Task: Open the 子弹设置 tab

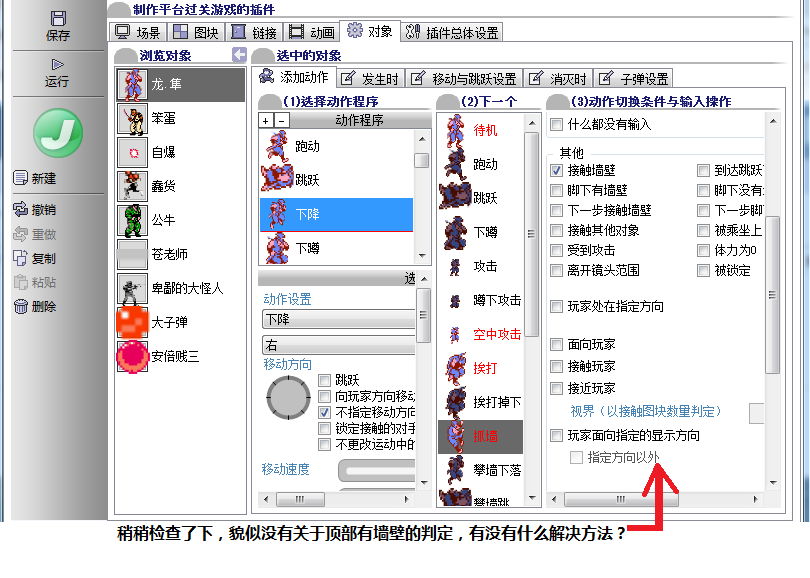Action: [x=634, y=79]
